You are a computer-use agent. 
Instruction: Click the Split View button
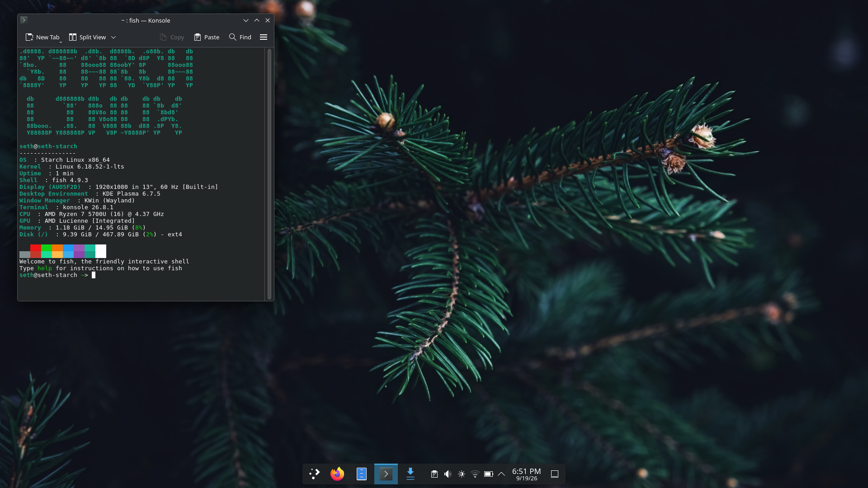tap(87, 37)
